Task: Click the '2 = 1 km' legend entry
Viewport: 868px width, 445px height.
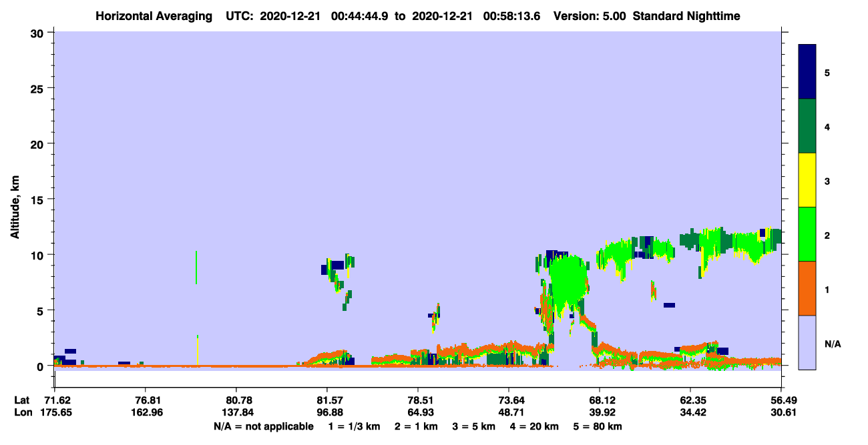Action: coord(416,426)
